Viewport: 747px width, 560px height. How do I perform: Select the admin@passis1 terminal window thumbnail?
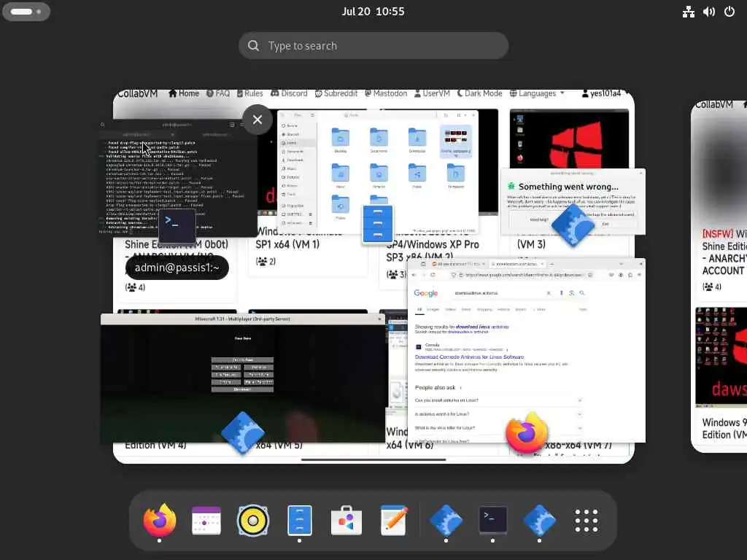177,178
